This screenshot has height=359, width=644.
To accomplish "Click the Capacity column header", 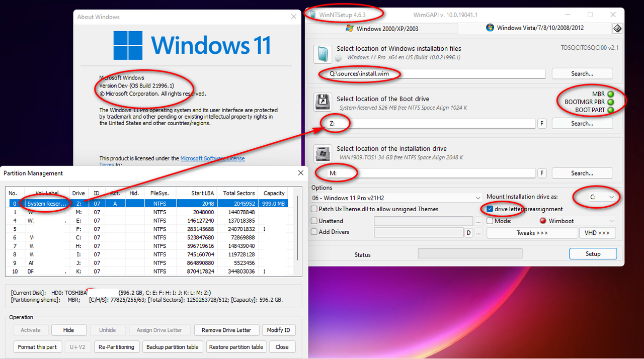I will 274,193.
